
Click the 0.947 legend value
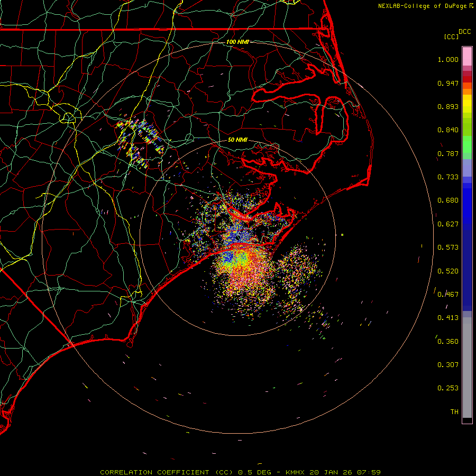coord(448,83)
